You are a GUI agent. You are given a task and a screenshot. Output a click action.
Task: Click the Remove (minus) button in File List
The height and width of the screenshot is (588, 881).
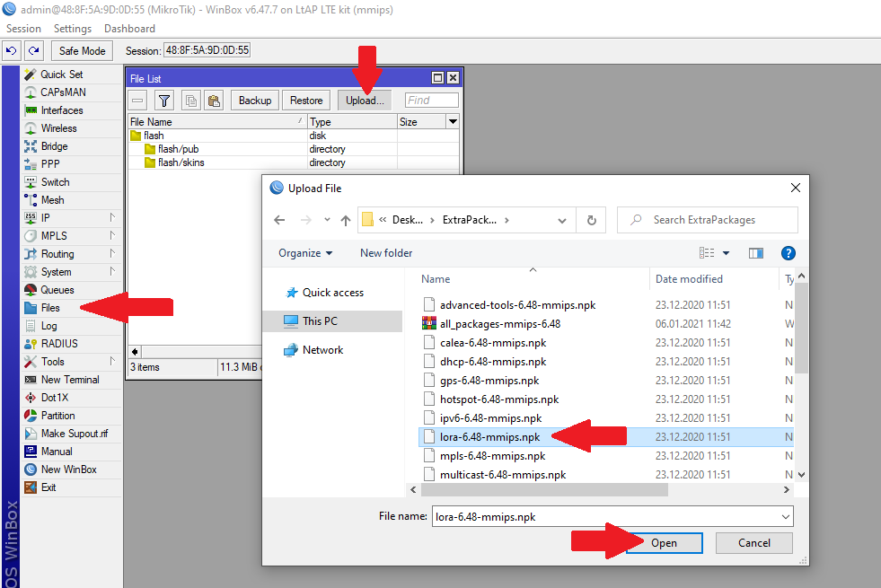point(137,101)
